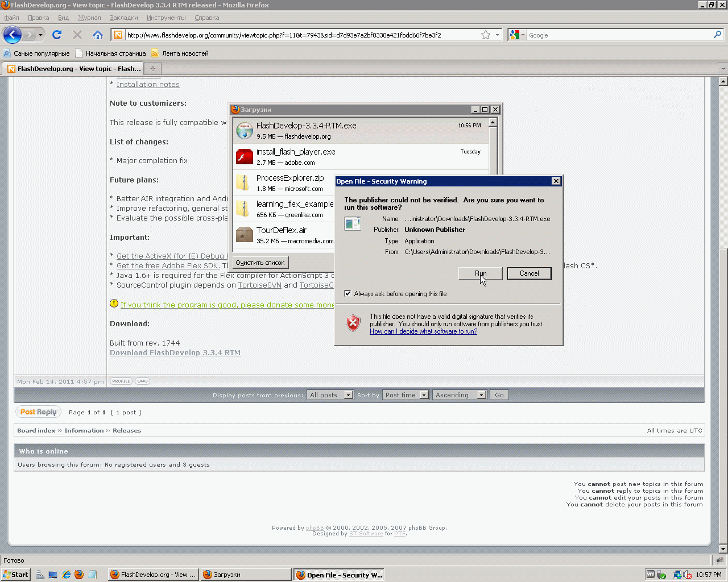Click the FlashDevelop-3.3.4-RTM.exe download icon
Screen dimensions: 728x582
pos(245,131)
